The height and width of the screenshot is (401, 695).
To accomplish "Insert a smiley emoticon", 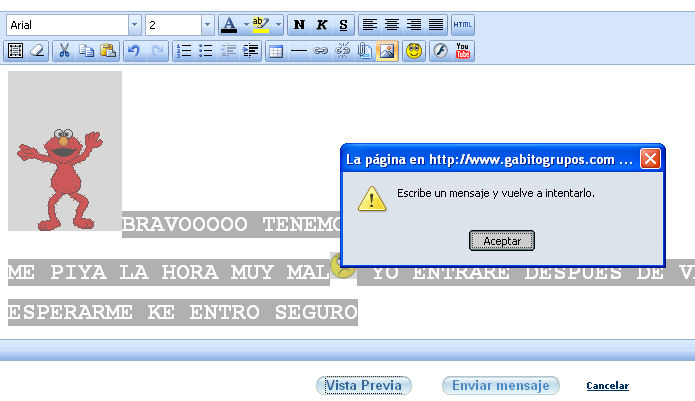I will click(x=413, y=50).
